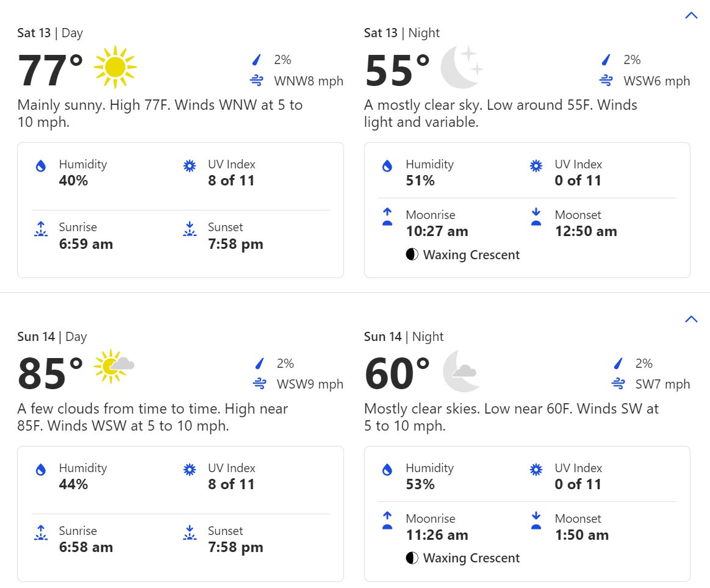710x588 pixels.
Task: Click the Sat 13 Day humidity droplet icon
Action: point(41,167)
